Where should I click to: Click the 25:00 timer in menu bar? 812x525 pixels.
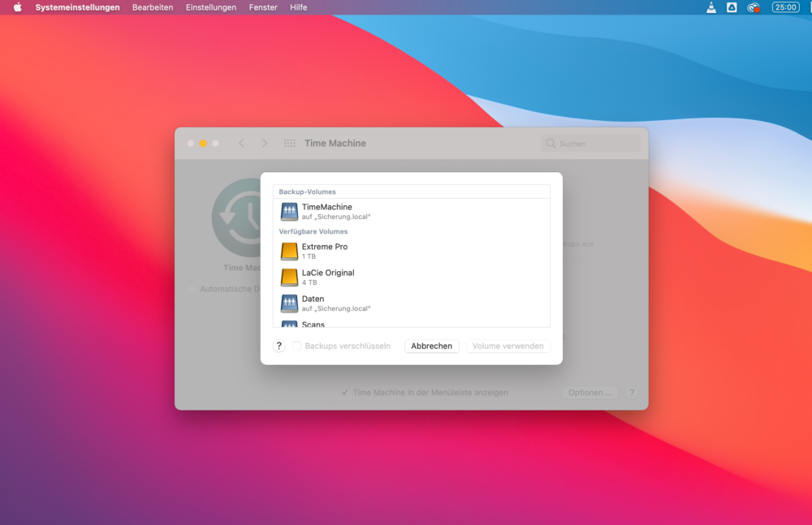[x=785, y=7]
